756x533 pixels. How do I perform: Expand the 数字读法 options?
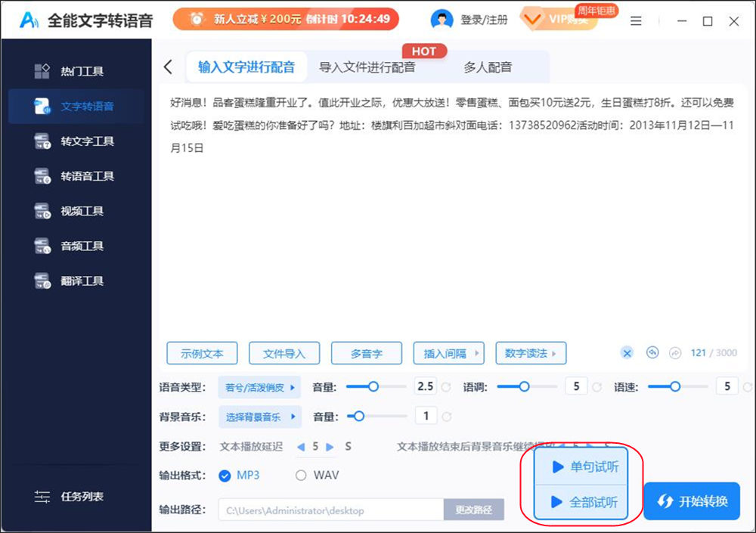(x=530, y=353)
